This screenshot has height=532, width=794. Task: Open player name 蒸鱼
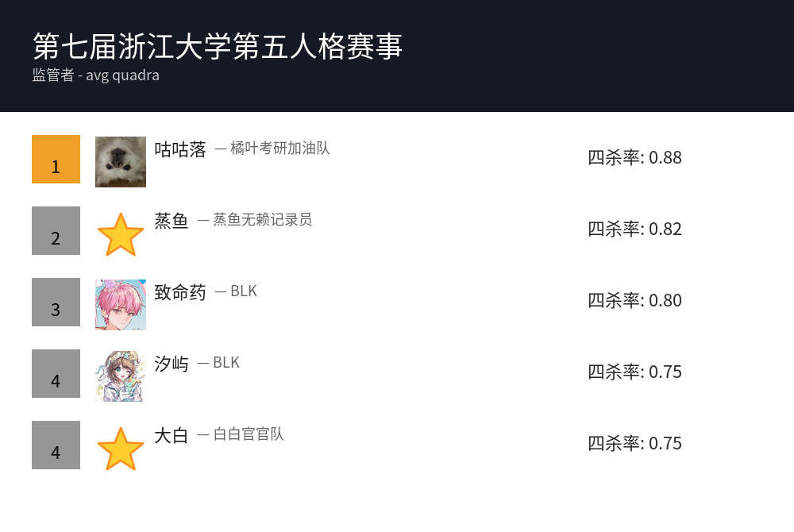click(172, 221)
